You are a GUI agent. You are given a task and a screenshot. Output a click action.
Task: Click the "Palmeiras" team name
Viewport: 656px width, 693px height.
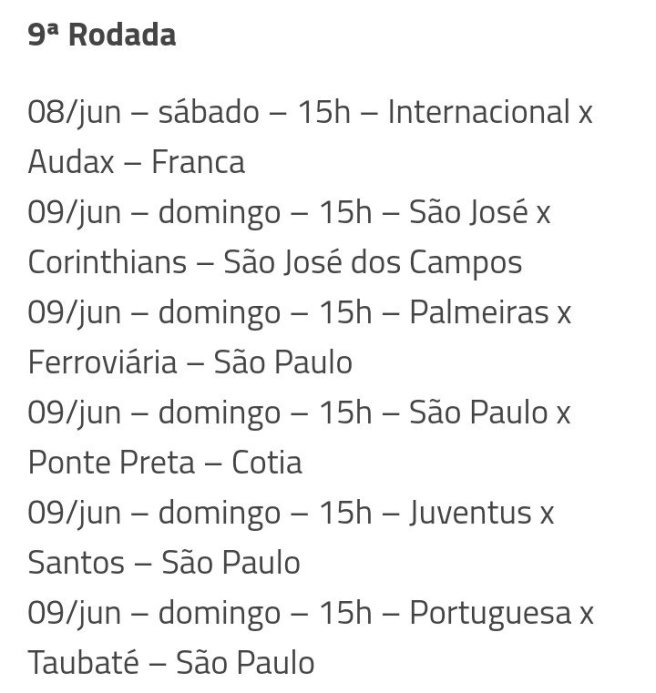point(479,312)
